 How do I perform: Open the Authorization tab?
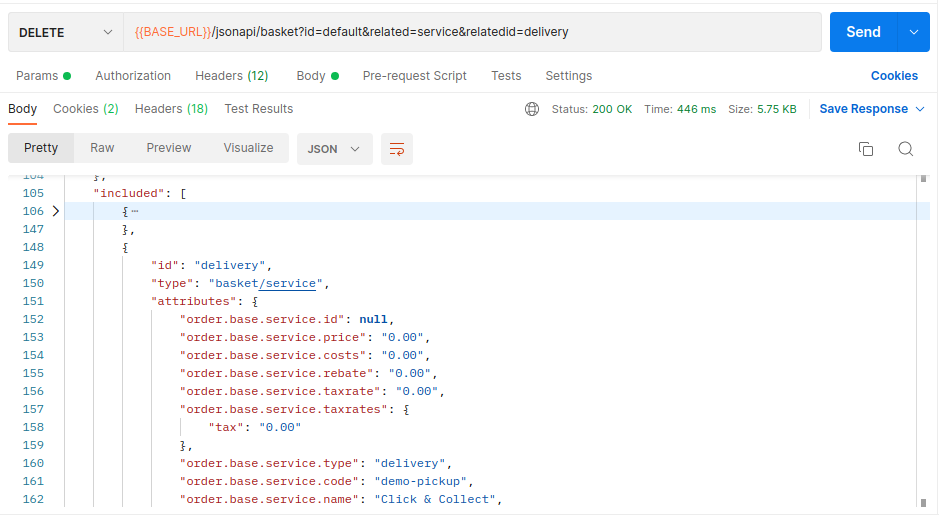(133, 76)
